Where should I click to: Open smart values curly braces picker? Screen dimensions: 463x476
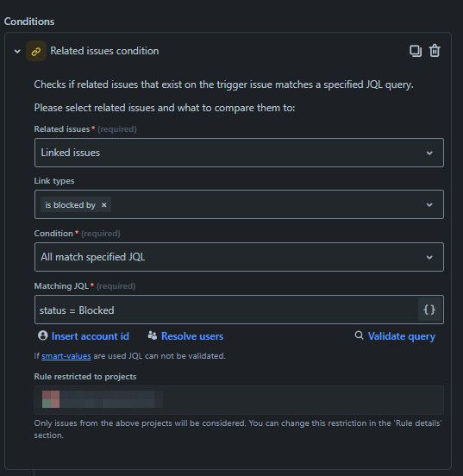coord(429,310)
